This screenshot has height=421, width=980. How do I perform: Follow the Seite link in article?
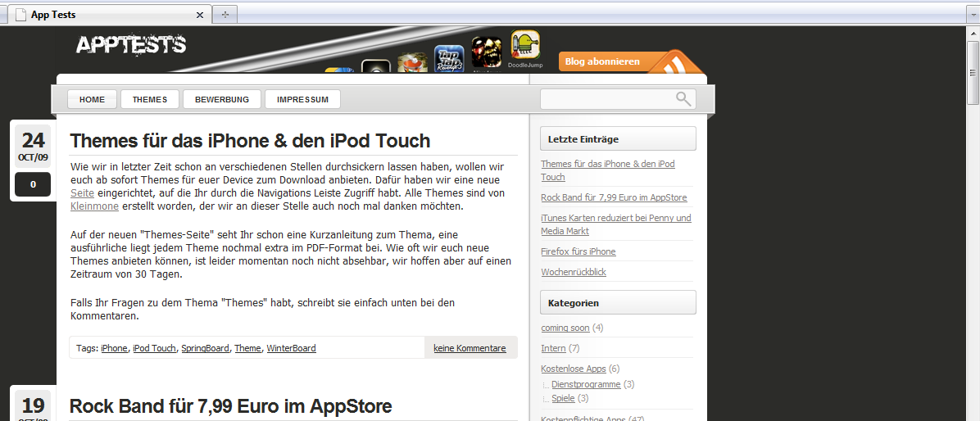(x=80, y=193)
